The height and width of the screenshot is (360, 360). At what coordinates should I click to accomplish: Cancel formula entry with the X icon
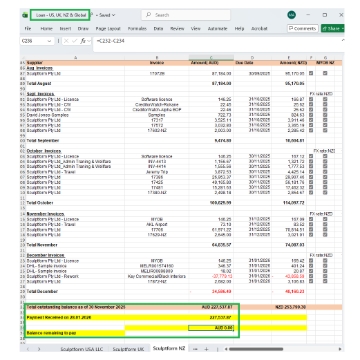pos(66,41)
